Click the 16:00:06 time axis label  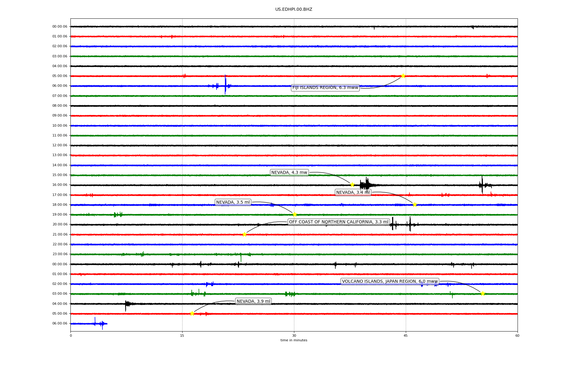pyautogui.click(x=60, y=185)
